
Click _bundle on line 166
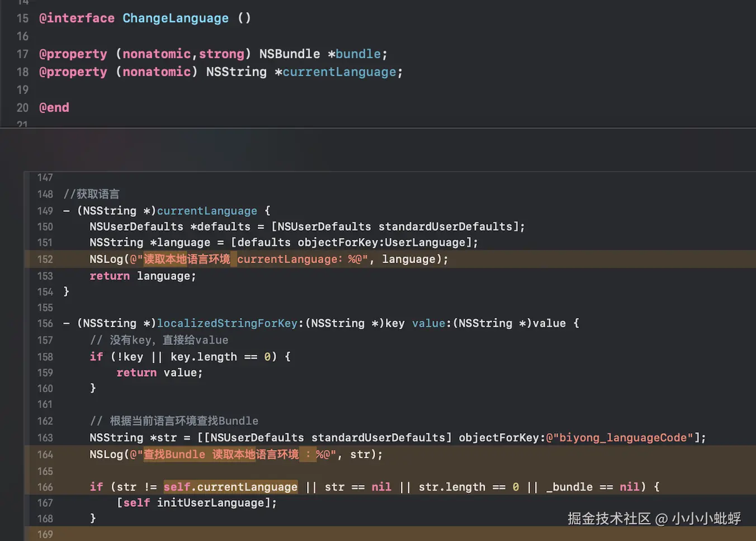pyautogui.click(x=569, y=487)
